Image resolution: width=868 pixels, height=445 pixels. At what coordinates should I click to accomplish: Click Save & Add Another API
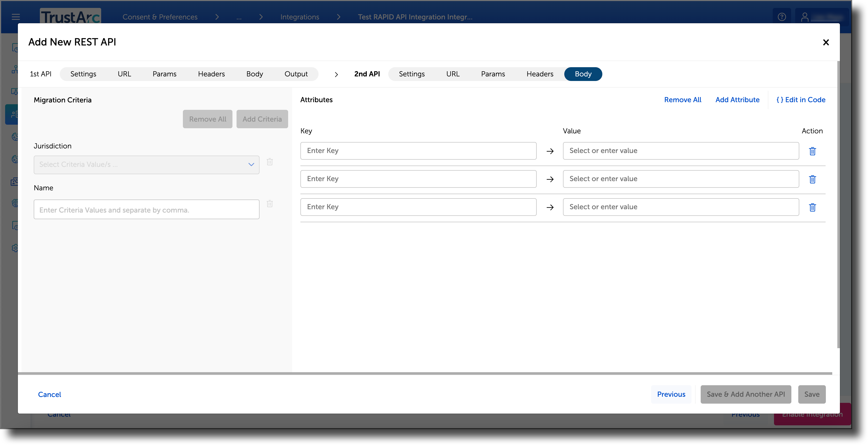coord(746,394)
